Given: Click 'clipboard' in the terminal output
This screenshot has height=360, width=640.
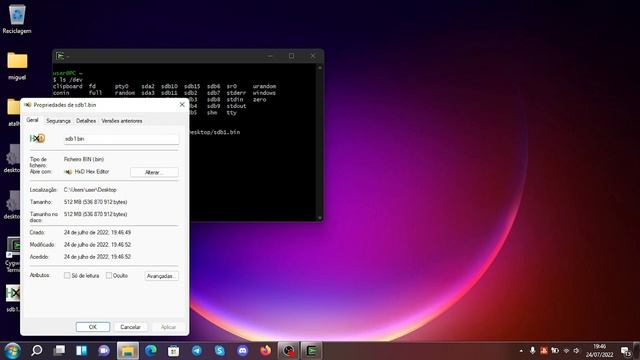Looking at the screenshot, I should 68,87.
